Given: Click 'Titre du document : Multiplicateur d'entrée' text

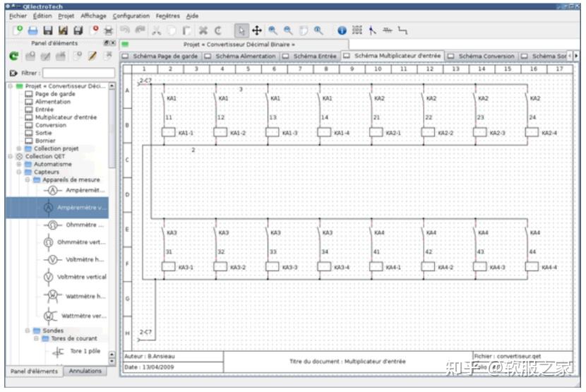Looking at the screenshot, I should [x=347, y=362].
